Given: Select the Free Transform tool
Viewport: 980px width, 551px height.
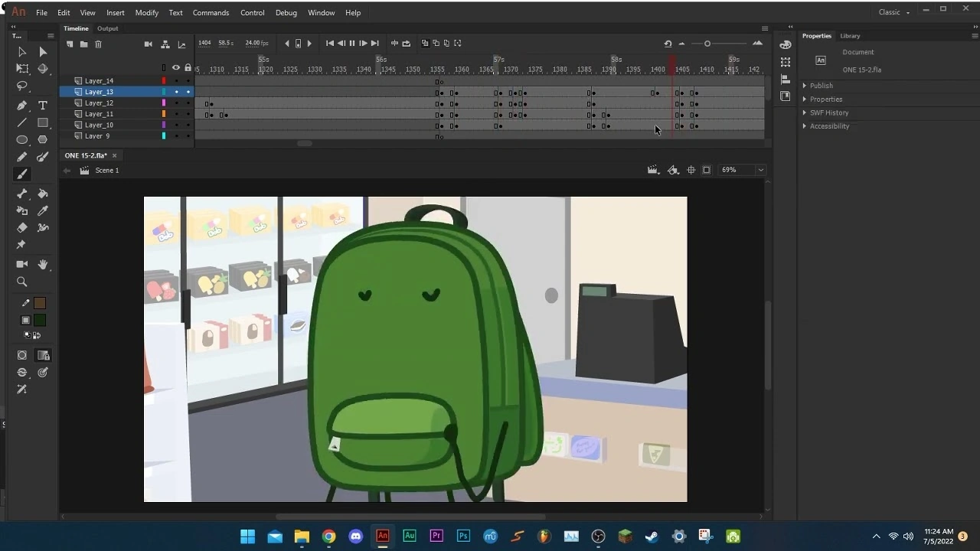Looking at the screenshot, I should 21,69.
